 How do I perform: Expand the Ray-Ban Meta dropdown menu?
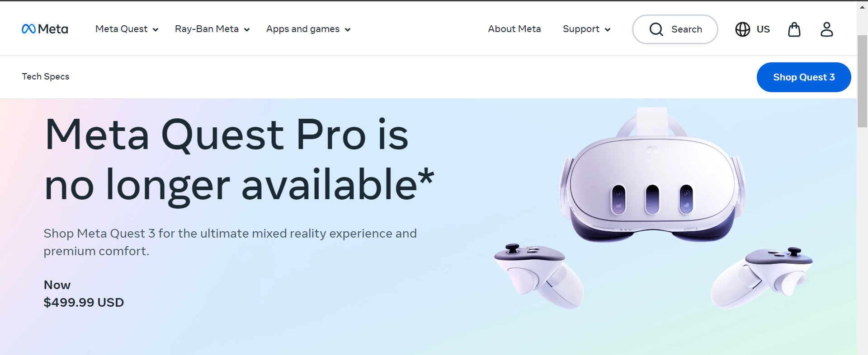click(x=212, y=29)
